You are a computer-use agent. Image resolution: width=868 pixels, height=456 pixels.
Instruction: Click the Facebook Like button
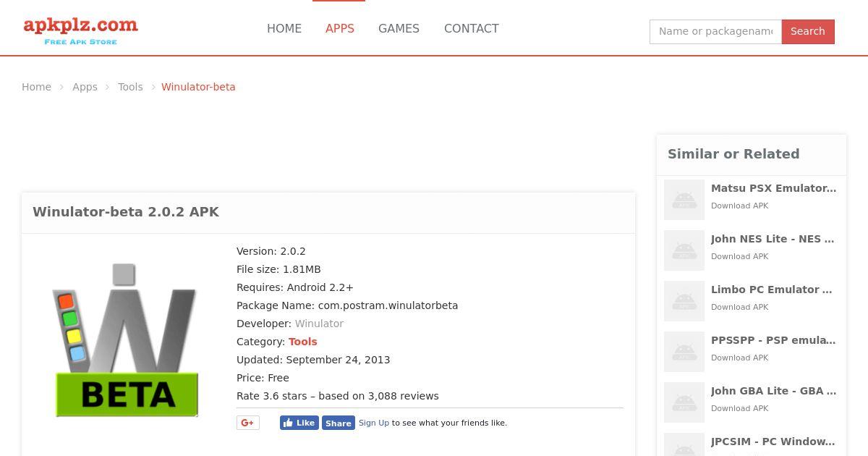(299, 423)
